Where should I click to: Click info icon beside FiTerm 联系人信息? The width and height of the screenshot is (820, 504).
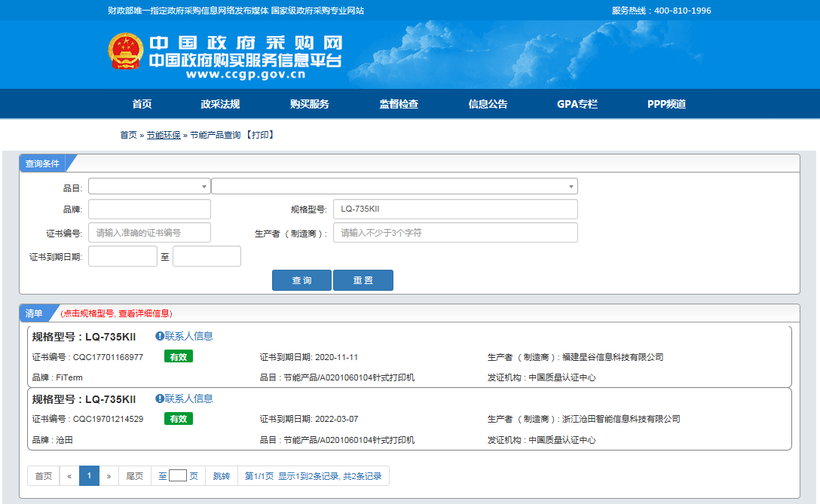pyautogui.click(x=160, y=336)
